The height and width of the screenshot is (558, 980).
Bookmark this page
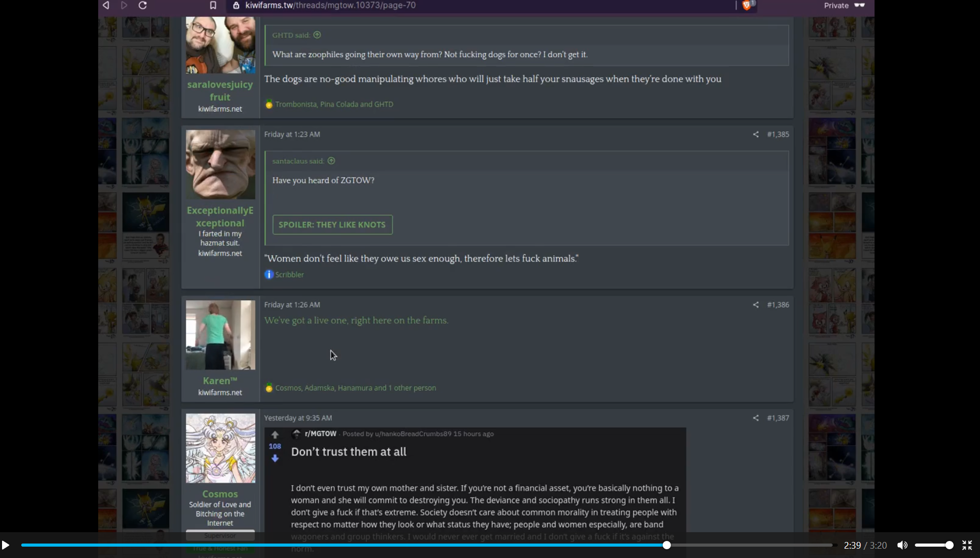(x=213, y=5)
